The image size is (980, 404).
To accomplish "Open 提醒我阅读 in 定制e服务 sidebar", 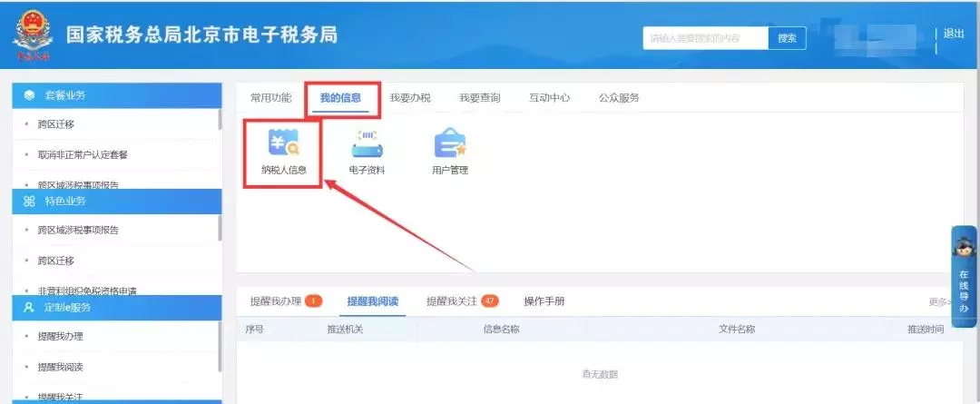I will [x=60, y=367].
